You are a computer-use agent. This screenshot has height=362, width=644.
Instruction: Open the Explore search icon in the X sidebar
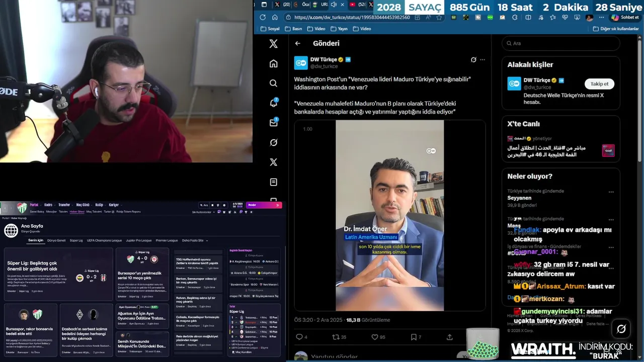pyautogui.click(x=273, y=83)
